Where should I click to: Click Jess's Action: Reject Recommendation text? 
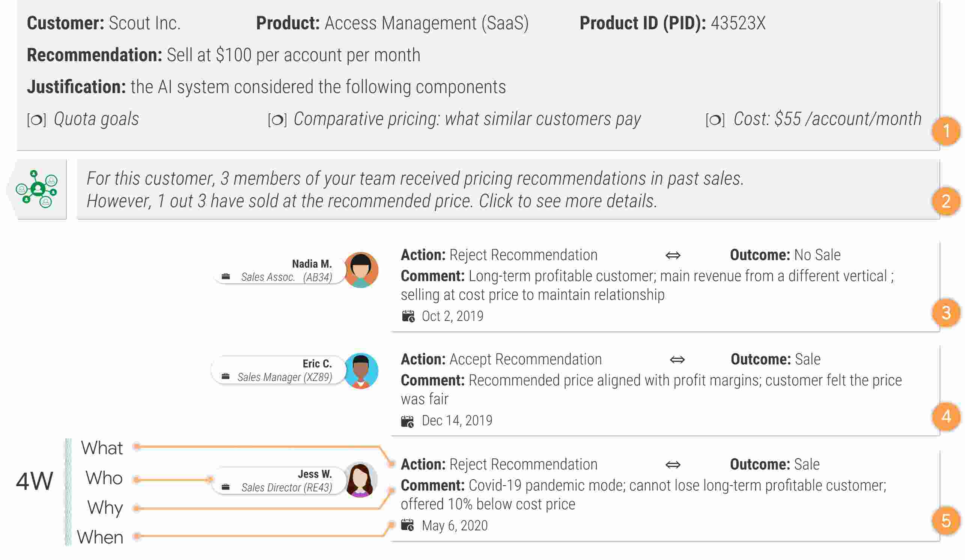[499, 465]
